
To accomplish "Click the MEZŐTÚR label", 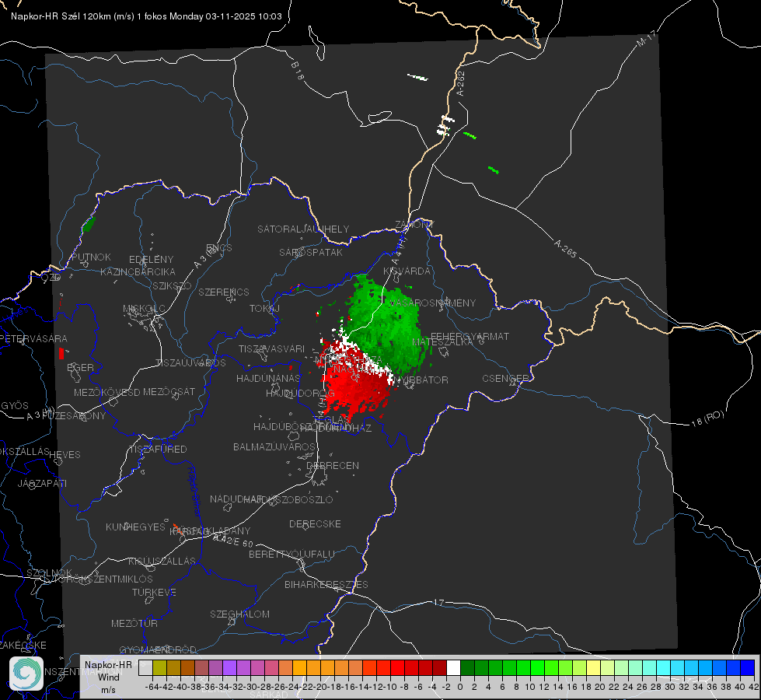I will coord(134,623).
